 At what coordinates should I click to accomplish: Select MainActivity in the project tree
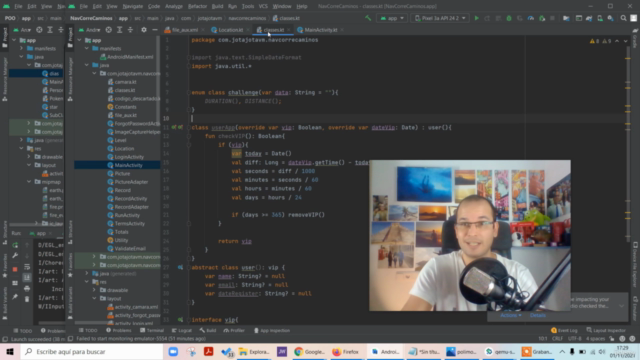(128, 165)
